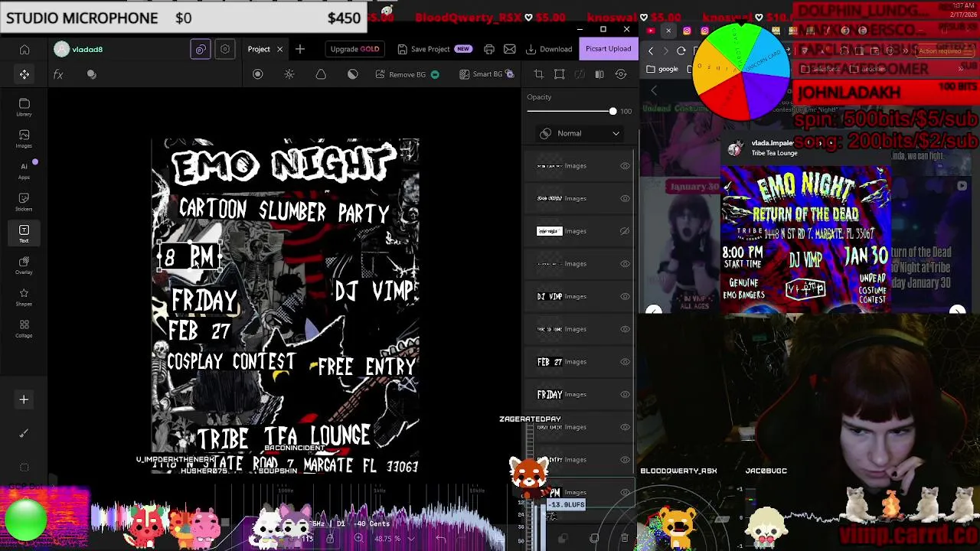This screenshot has width=980, height=551.
Task: Hide the FRIDAY layer
Action: [x=625, y=395]
